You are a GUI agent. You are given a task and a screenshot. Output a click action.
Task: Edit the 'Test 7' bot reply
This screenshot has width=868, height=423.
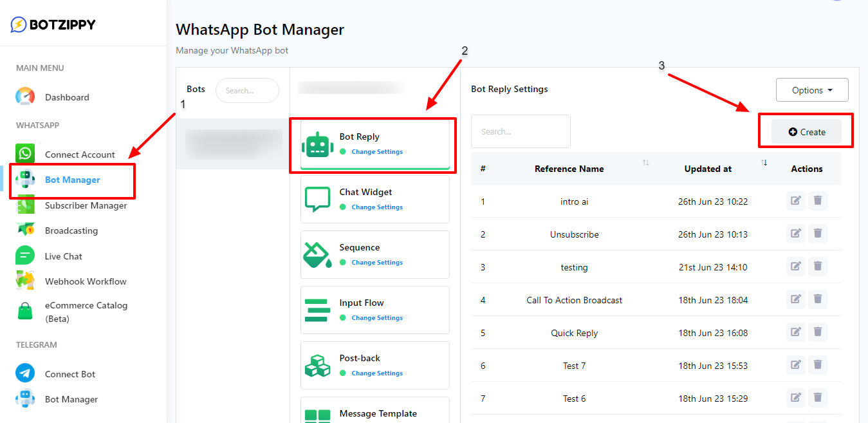[796, 365]
